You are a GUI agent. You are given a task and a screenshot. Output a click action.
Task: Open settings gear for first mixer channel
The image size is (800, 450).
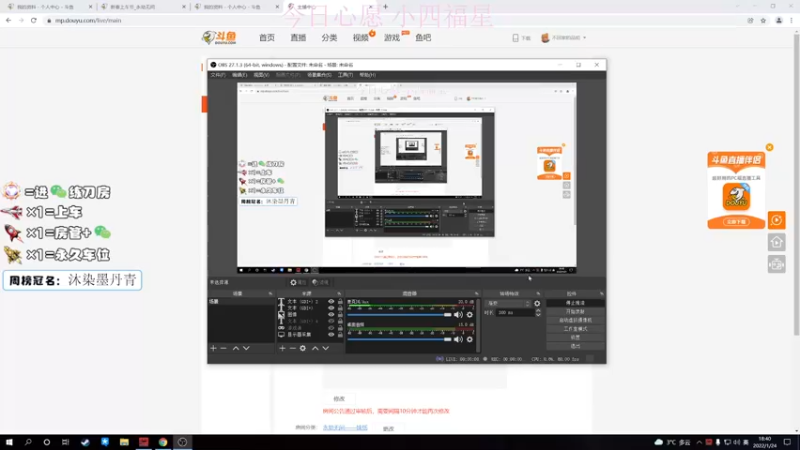tap(470, 315)
